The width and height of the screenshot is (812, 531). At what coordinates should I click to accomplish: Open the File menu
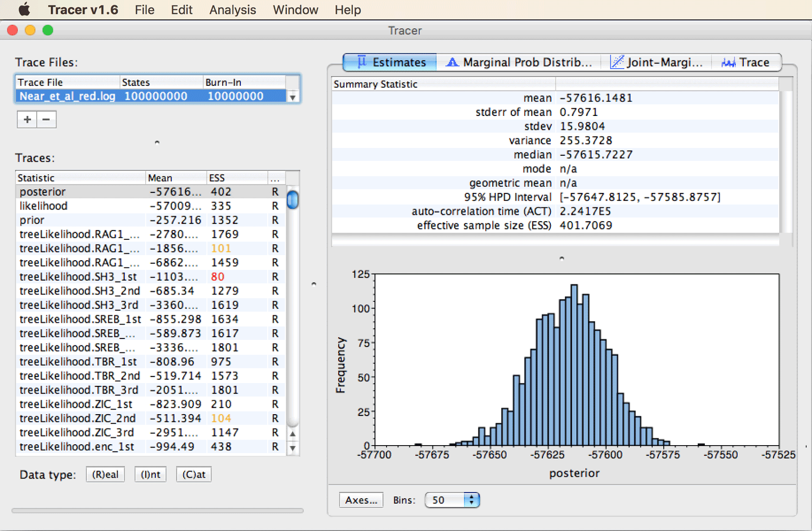[x=144, y=10]
